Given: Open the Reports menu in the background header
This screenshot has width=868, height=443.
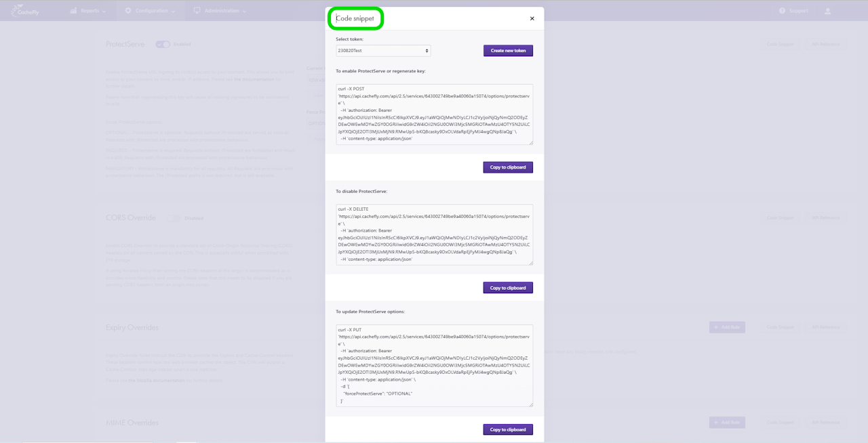Looking at the screenshot, I should pos(87,11).
